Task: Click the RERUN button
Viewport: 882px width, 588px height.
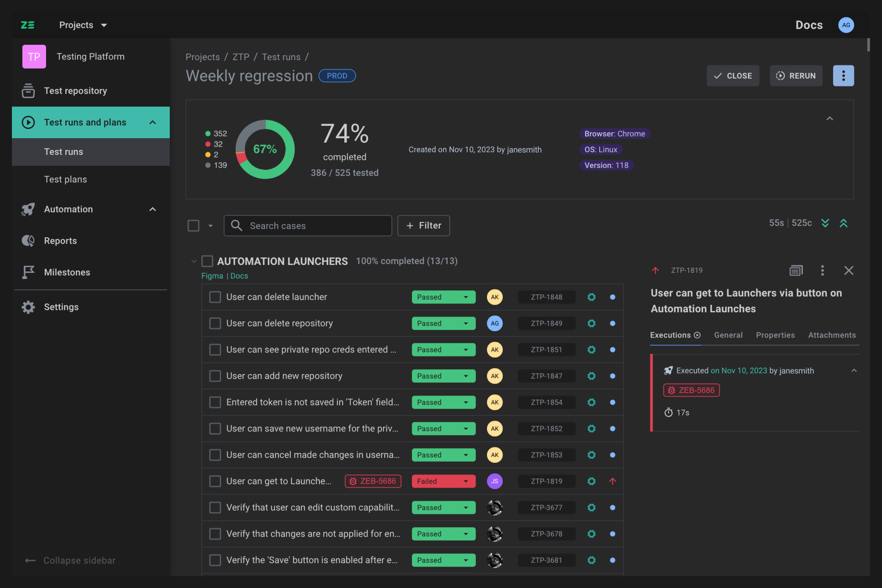Action: [796, 75]
